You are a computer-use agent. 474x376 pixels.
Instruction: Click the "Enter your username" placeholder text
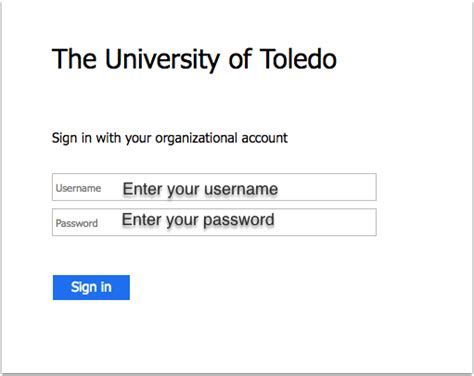[x=200, y=189]
